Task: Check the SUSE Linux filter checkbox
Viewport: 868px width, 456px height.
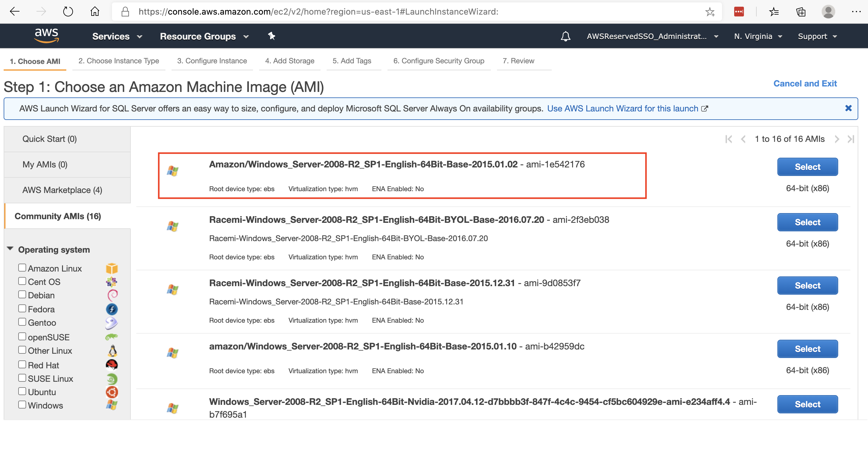Action: click(x=22, y=378)
